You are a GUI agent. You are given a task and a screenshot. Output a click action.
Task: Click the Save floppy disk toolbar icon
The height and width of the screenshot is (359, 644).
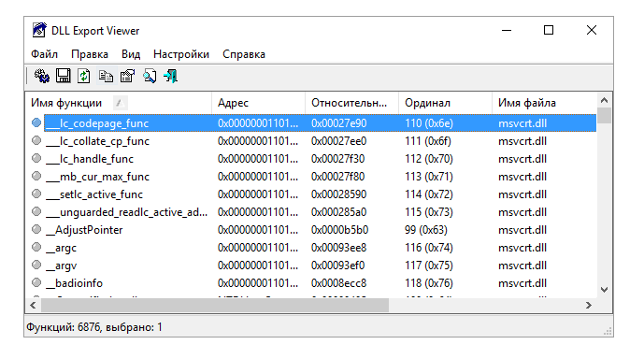[63, 76]
